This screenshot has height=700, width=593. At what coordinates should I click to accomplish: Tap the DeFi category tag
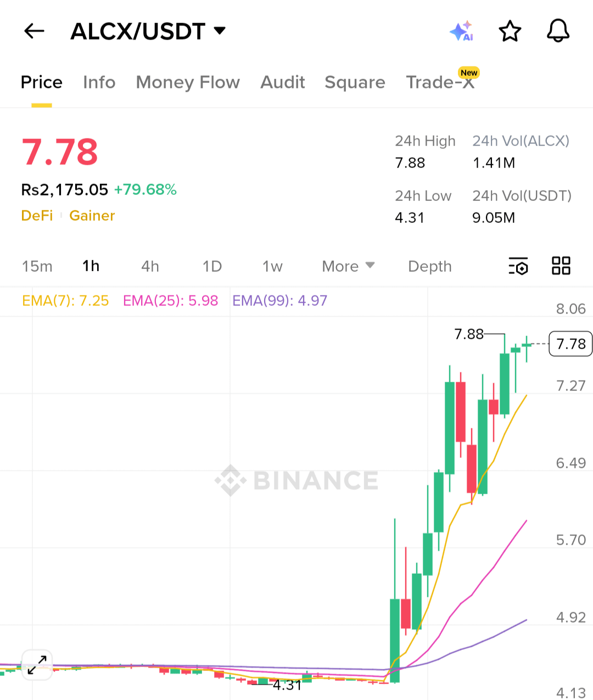37,215
